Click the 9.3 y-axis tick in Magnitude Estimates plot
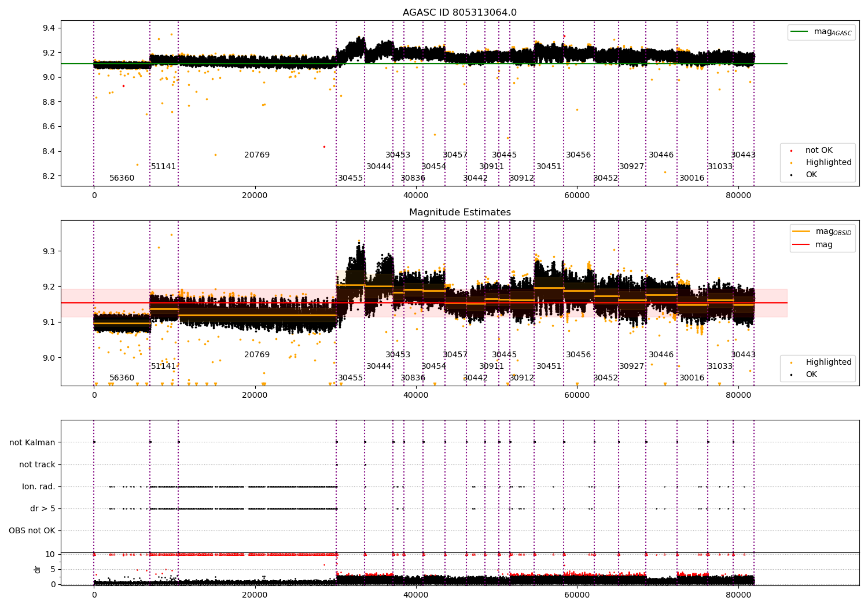Viewport: 868px width, 608px height. pyautogui.click(x=49, y=251)
